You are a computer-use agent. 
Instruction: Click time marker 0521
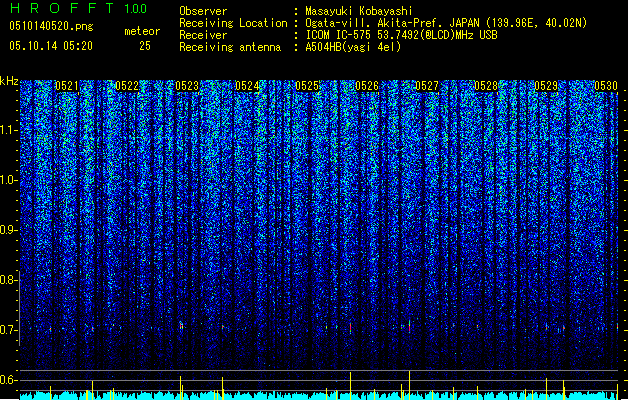coord(67,86)
